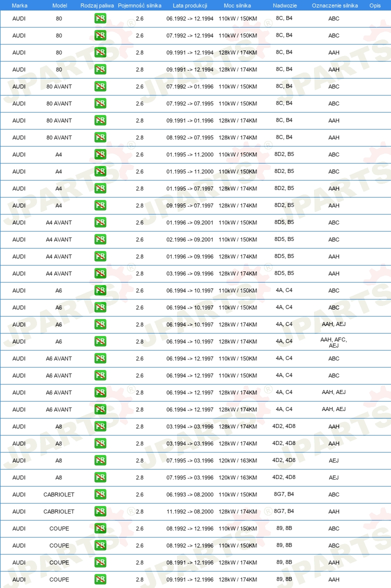Image resolution: width=391 pixels, height=588 pixels.
Task: Click fuel icon in A6 row with AAH, AFC, AEJ
Action: click(x=100, y=341)
